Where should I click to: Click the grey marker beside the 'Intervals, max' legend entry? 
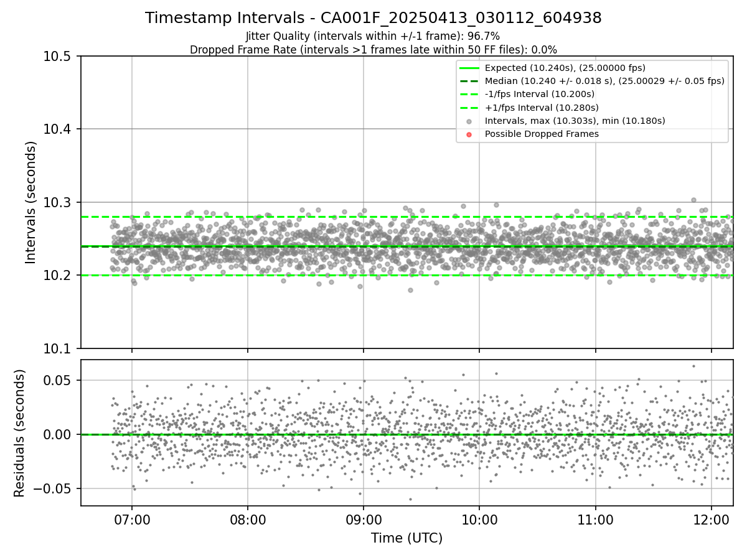click(x=469, y=121)
